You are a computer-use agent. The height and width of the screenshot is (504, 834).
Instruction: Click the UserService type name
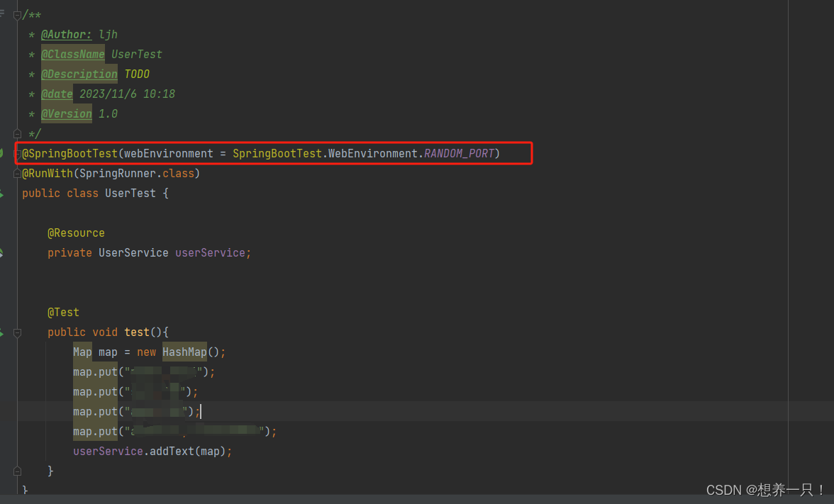click(133, 253)
